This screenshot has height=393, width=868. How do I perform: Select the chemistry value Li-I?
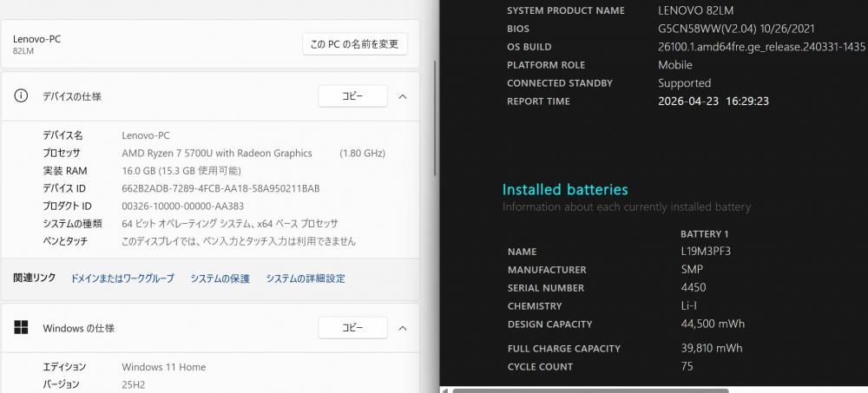pos(689,305)
